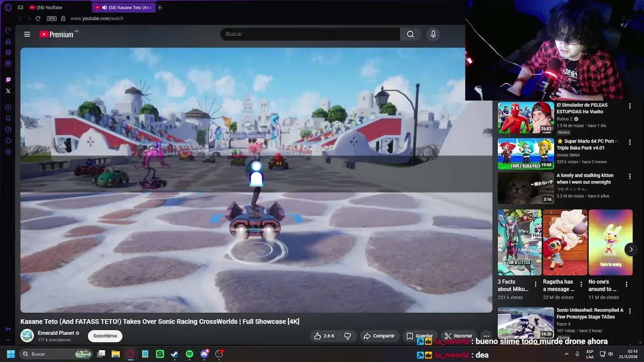Open the Emerald Planet channel name
This screenshot has width=644, height=362.
[x=56, y=333]
